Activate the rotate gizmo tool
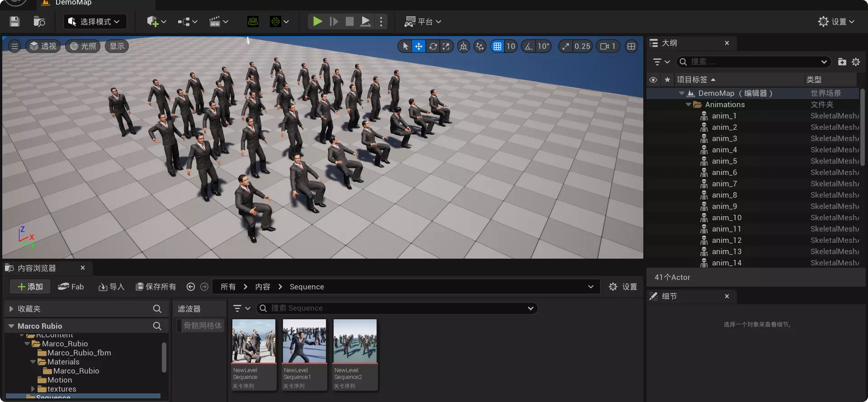The height and width of the screenshot is (402, 868). point(433,46)
